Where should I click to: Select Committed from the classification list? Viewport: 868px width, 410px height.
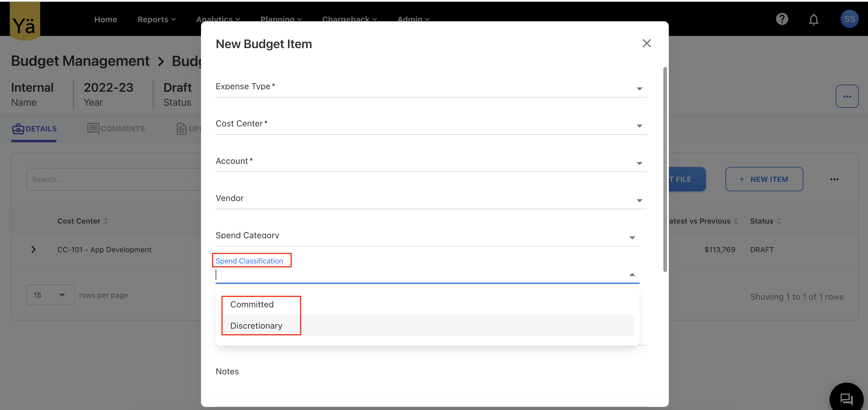pos(252,304)
